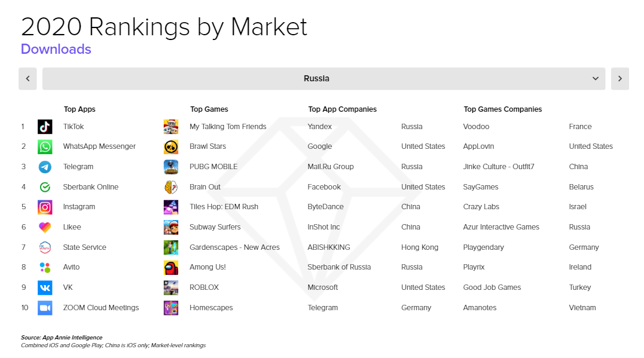The height and width of the screenshot is (358, 644).
Task: Click the Top App Companies header
Action: click(342, 109)
